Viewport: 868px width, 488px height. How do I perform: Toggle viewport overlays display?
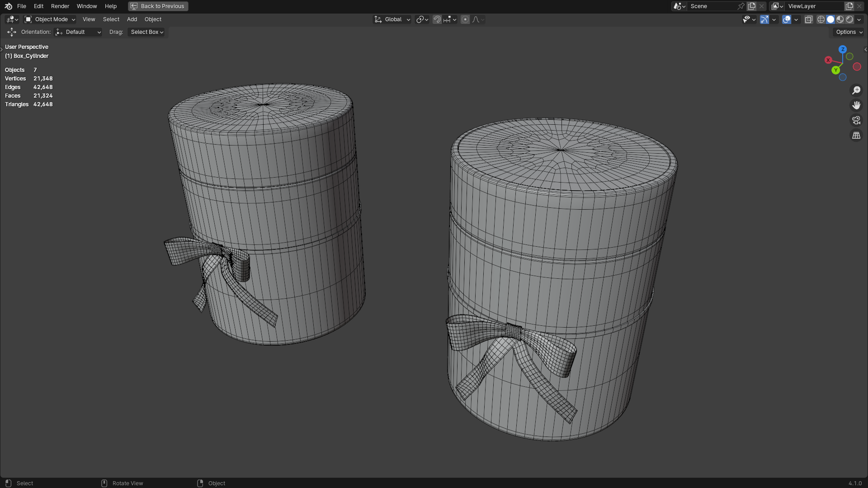tap(787, 19)
